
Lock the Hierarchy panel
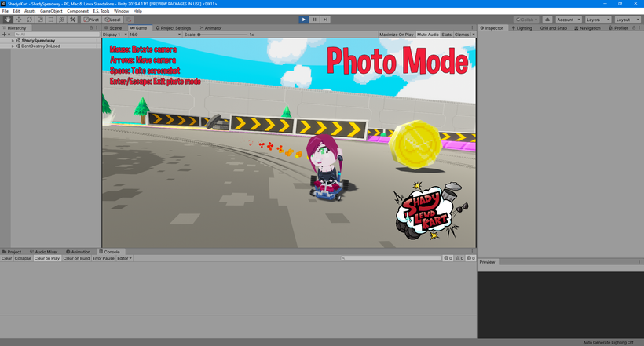pos(91,28)
